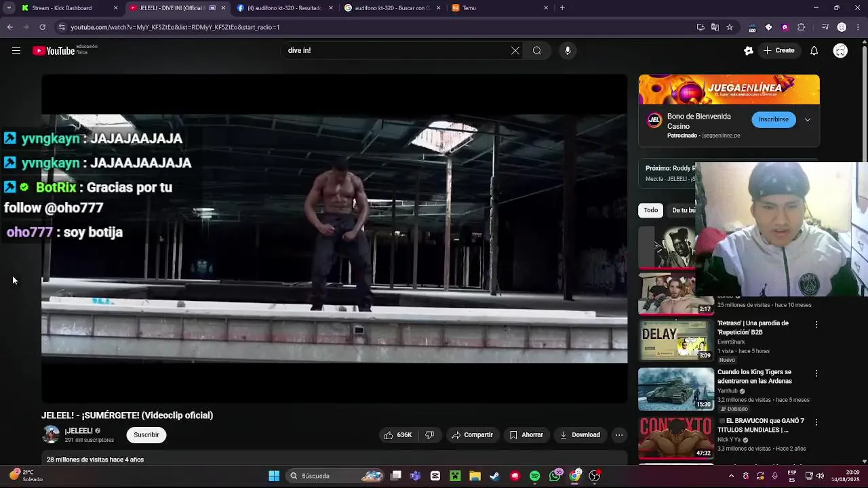Switch to the Temu tab
Screen dimensions: 868x488
[500, 8]
